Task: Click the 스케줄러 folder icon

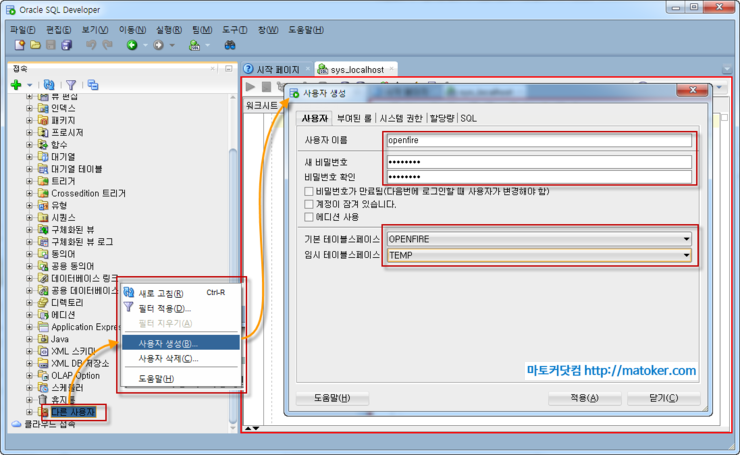Action: 43,388
